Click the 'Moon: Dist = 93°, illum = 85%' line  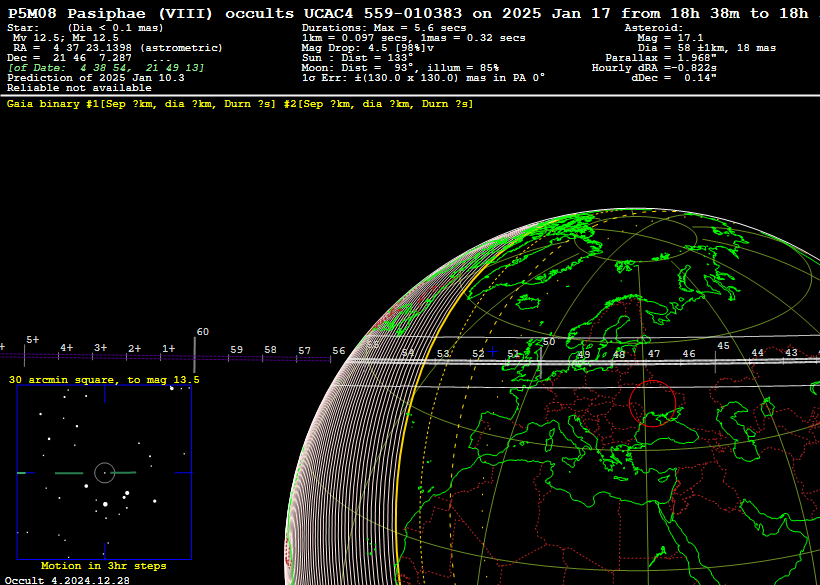coord(401,68)
